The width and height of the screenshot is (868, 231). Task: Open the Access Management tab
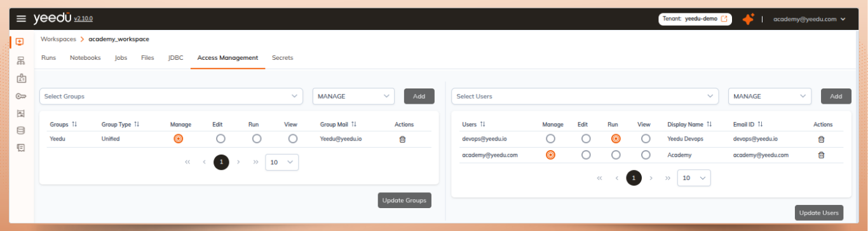(227, 58)
